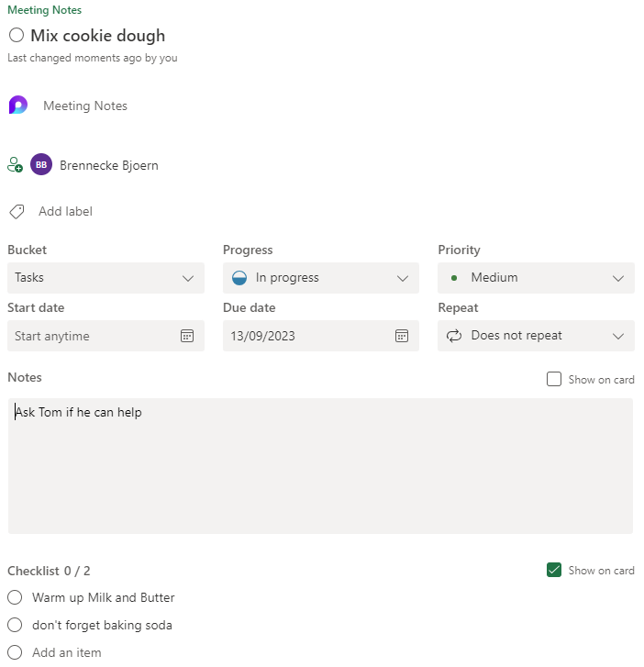This screenshot has height=667, width=644.
Task: Click the half-filled In progress status icon
Action: (x=239, y=278)
